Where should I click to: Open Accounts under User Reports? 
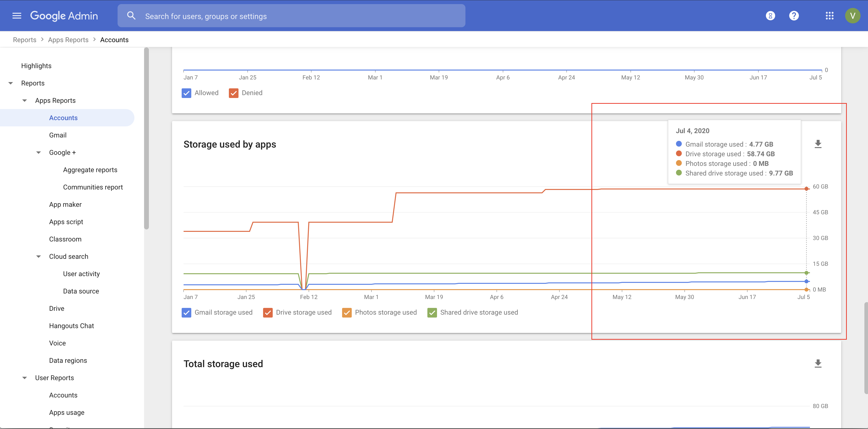click(x=63, y=395)
